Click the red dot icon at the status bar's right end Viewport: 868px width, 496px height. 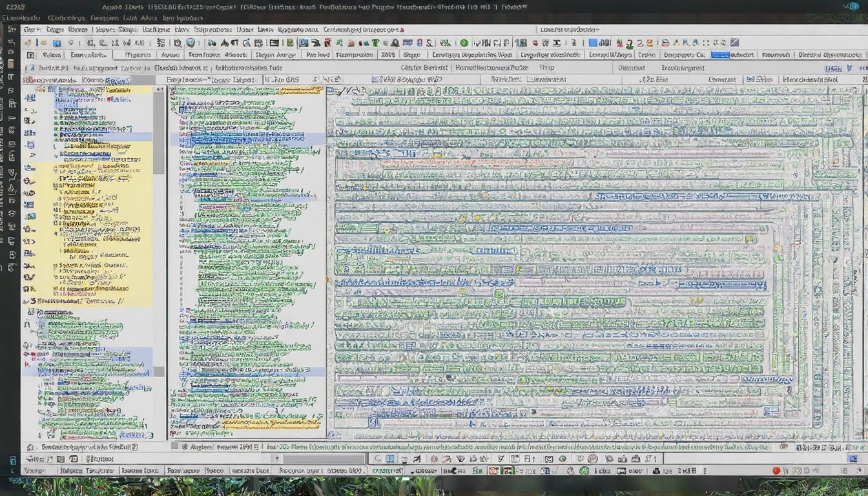[x=776, y=471]
